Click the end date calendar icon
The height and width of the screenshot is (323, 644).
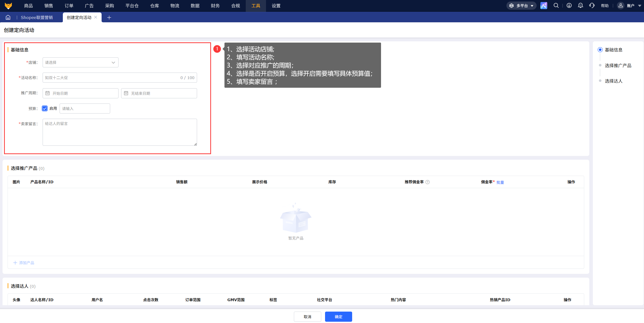point(126,93)
